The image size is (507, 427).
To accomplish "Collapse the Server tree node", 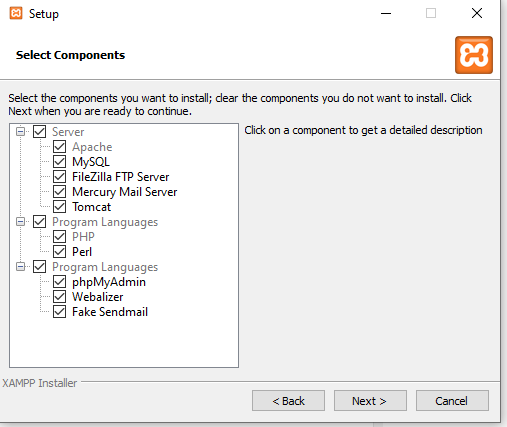I will coord(21,132).
